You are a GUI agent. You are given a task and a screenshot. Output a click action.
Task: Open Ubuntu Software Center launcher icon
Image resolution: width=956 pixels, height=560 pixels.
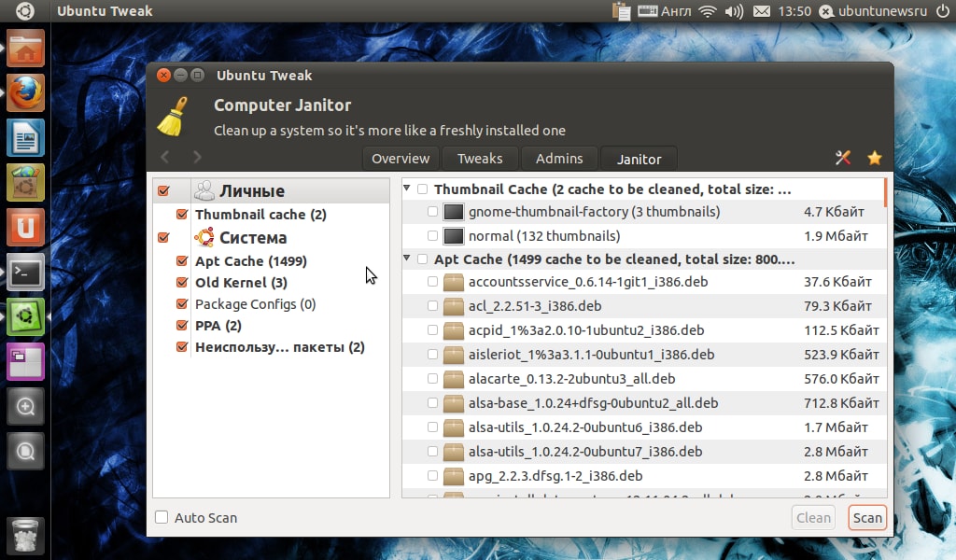(25, 183)
